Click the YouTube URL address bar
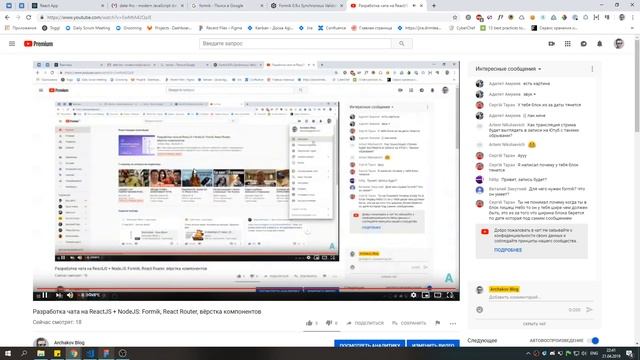Screen dimensions: 640x360 click(x=245, y=17)
